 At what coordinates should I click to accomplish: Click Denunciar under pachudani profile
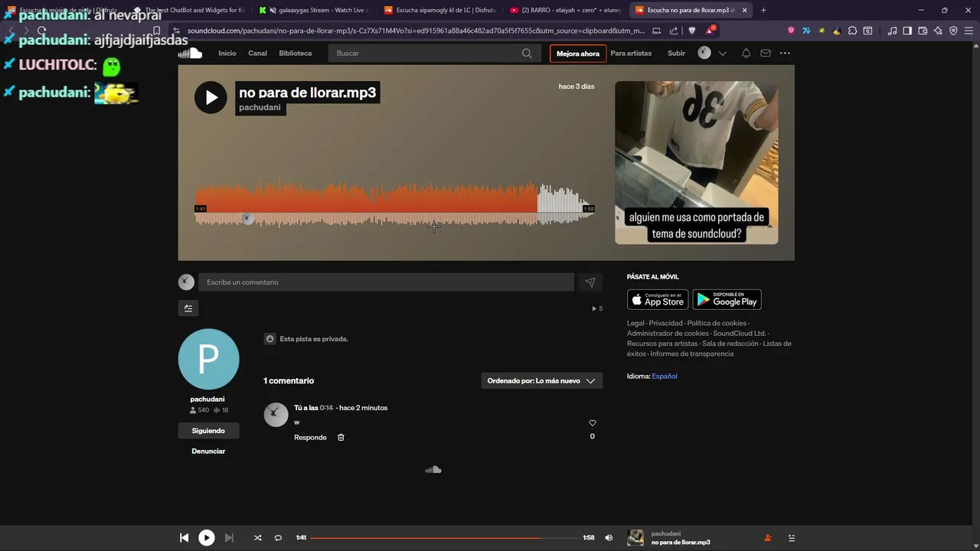208,452
